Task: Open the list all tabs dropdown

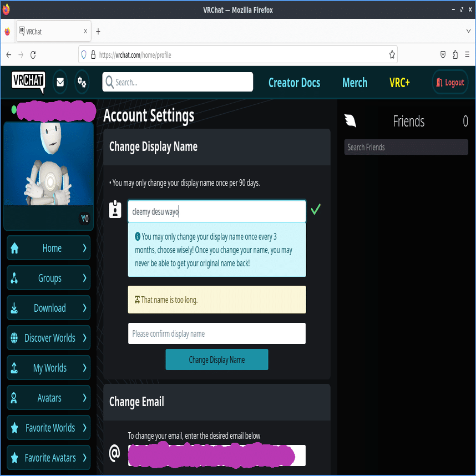Action: point(468,31)
